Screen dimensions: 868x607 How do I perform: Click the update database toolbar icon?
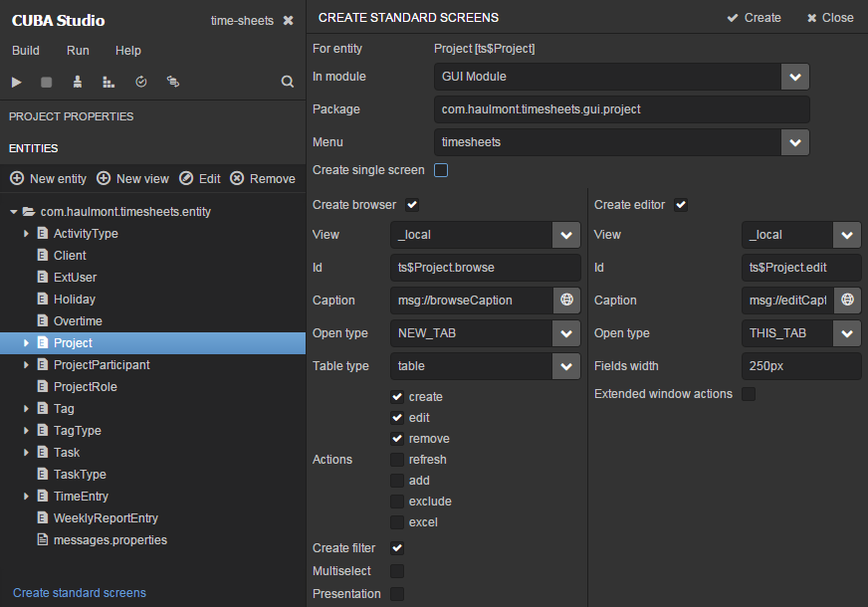pos(141,82)
